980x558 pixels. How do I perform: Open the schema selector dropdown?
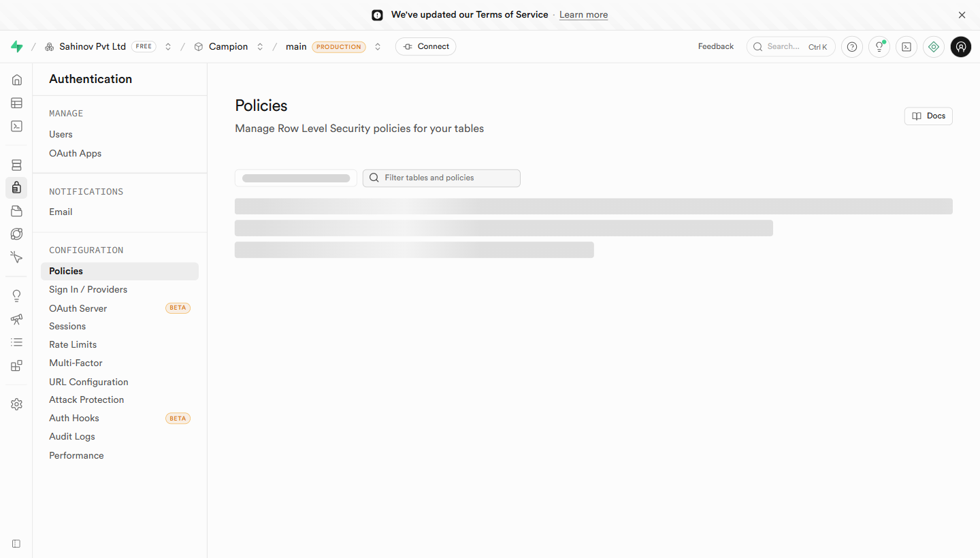[x=296, y=178]
